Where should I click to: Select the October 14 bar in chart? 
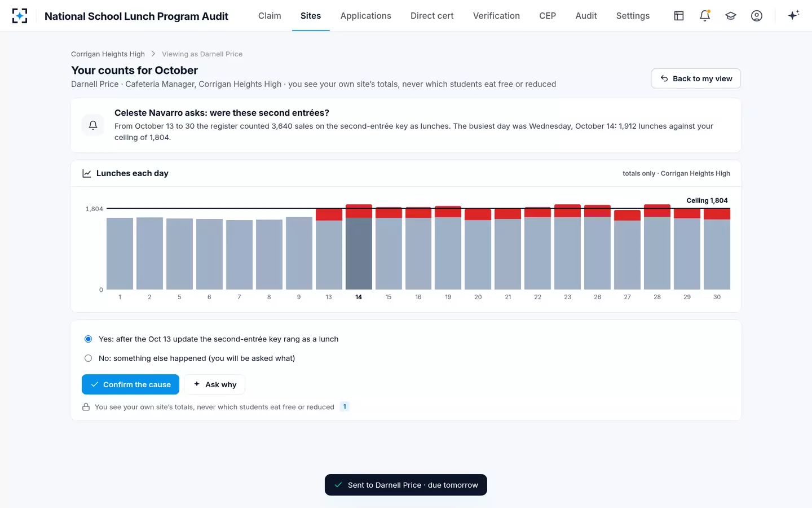359,247
